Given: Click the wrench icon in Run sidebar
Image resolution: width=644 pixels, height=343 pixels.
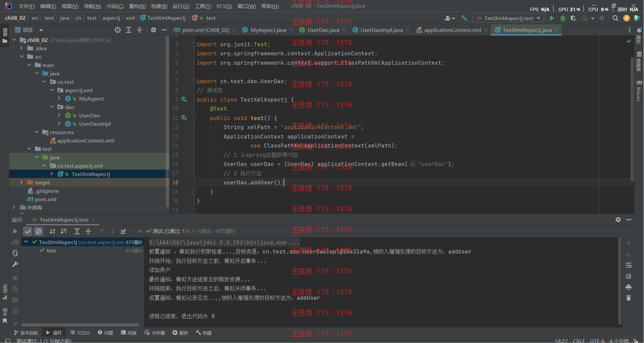Looking at the screenshot, I should (x=15, y=264).
